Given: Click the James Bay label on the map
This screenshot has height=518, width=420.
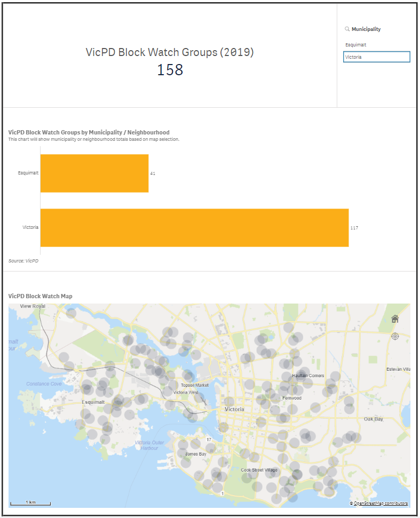Looking at the screenshot, I should coord(195,454).
